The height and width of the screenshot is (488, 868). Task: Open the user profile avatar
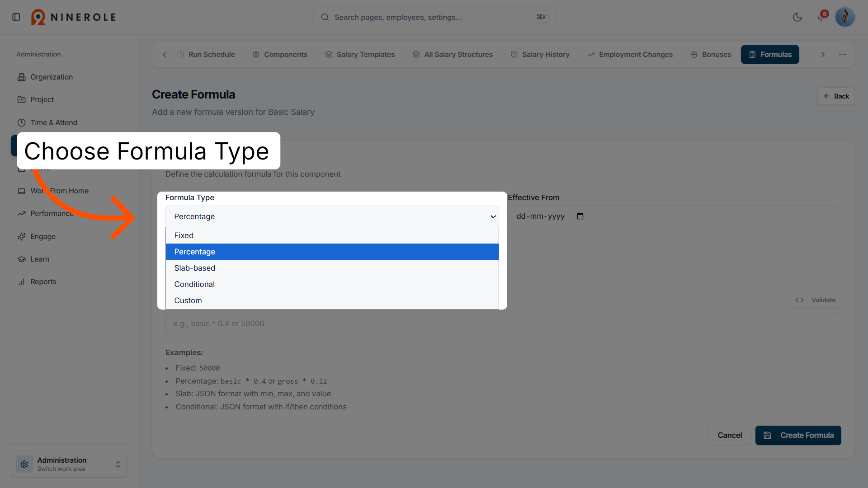pos(845,17)
